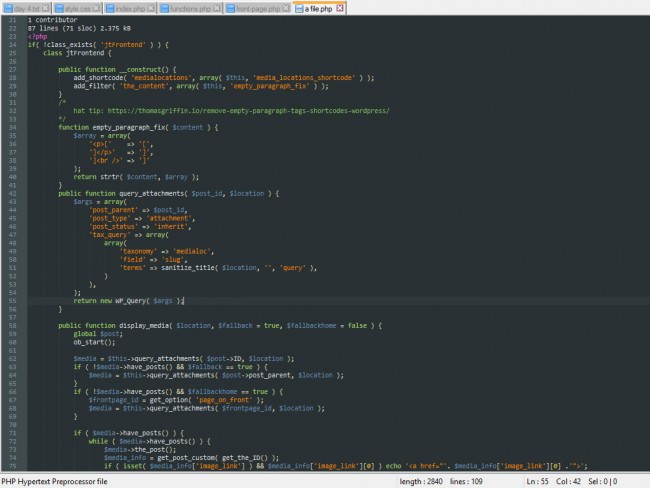Click 'lines : 109' in status bar
This screenshot has width=650, height=488.
(466, 481)
